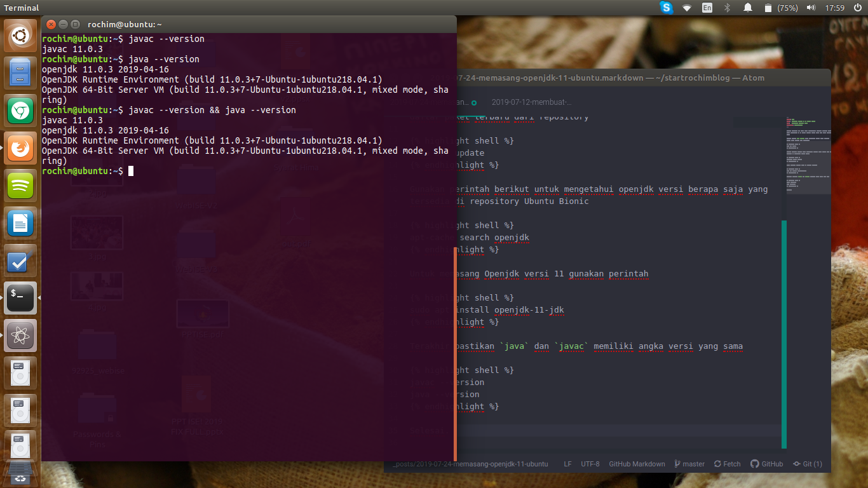
Task: Minimize the Terminal window
Action: pos(62,24)
